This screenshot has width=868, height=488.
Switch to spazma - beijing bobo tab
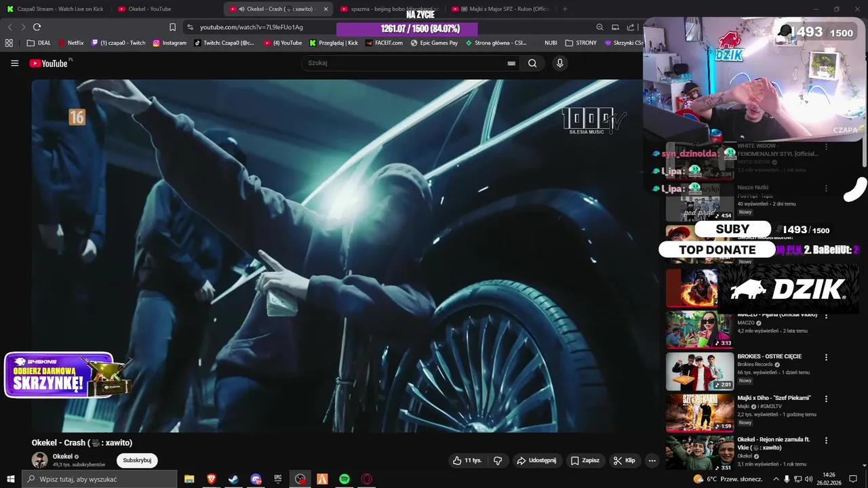[x=389, y=9]
